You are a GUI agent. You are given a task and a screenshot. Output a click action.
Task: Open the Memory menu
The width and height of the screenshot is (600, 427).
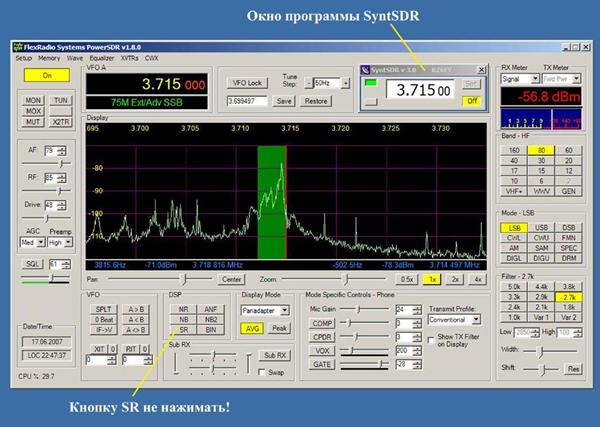click(49, 58)
